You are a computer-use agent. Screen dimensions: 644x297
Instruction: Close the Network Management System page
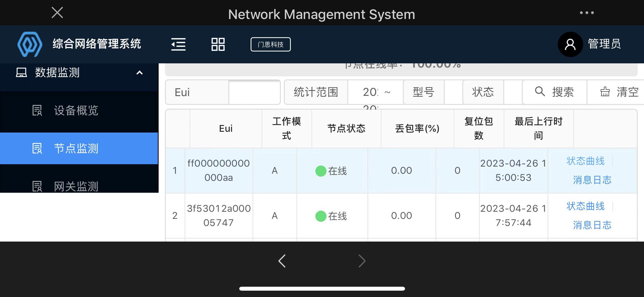(x=57, y=13)
